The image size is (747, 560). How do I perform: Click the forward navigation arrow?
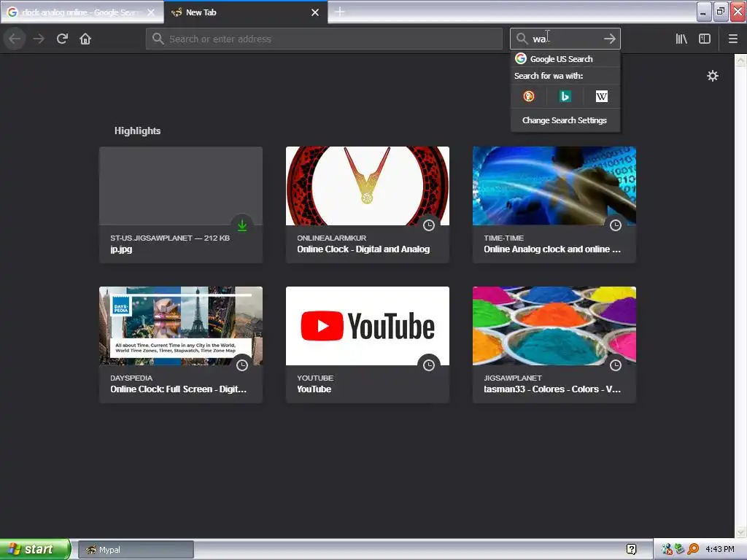(x=39, y=39)
